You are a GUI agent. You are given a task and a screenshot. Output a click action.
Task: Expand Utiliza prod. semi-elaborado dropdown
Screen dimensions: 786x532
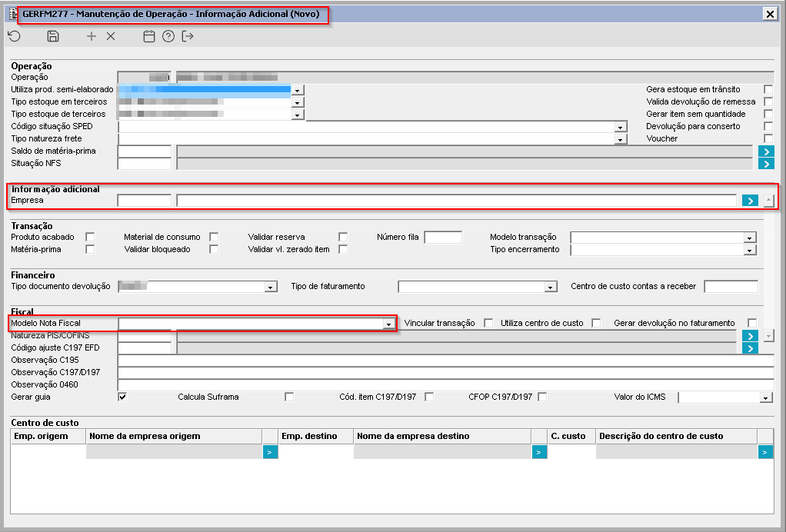click(298, 90)
